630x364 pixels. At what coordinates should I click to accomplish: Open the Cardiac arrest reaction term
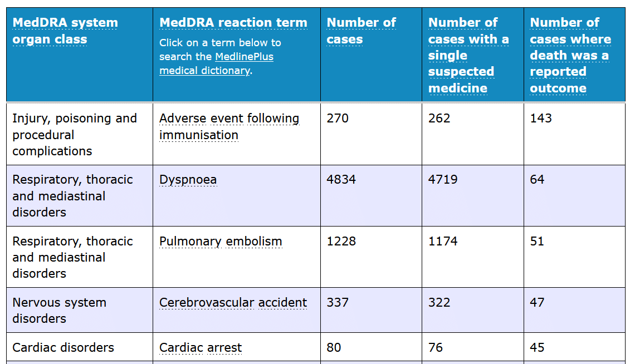pos(201,348)
